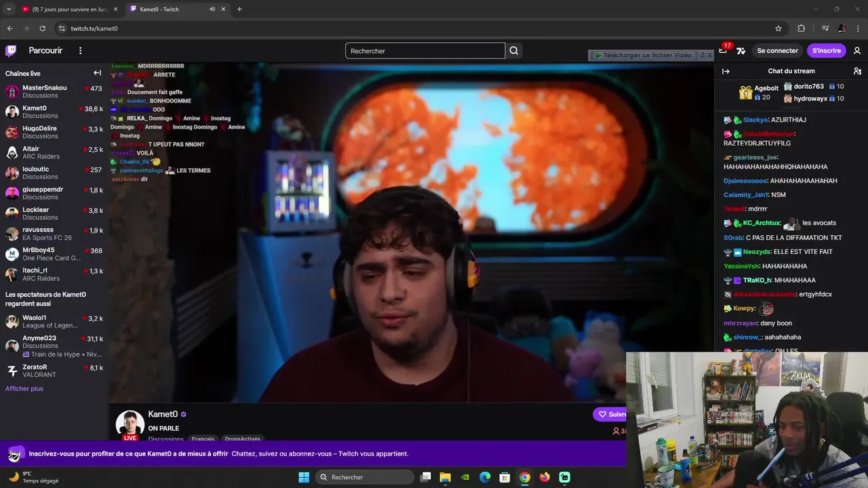Click the Français tag

pos(203,439)
